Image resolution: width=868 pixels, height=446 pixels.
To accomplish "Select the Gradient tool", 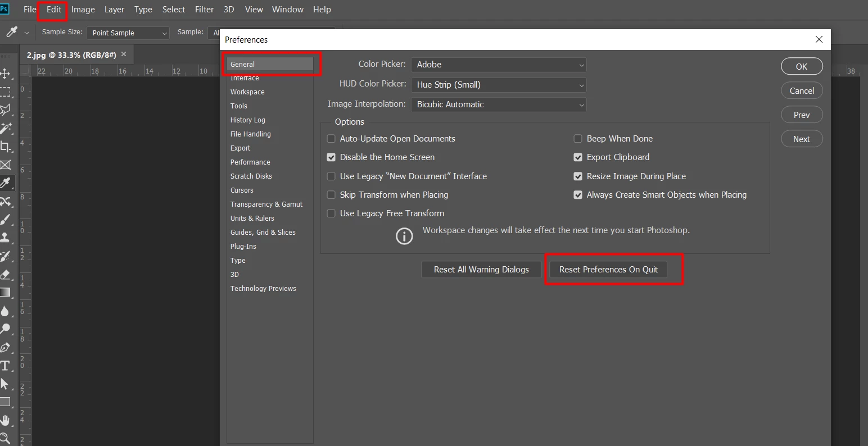I will tap(6, 292).
